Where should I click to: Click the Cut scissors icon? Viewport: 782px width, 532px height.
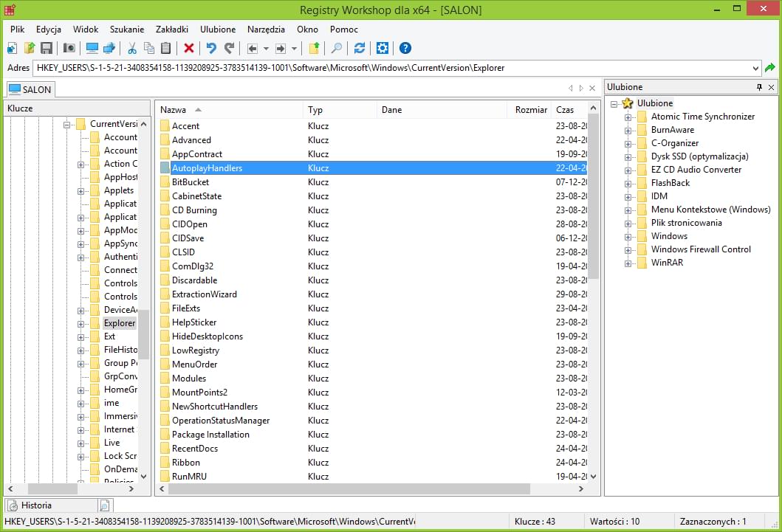point(132,49)
